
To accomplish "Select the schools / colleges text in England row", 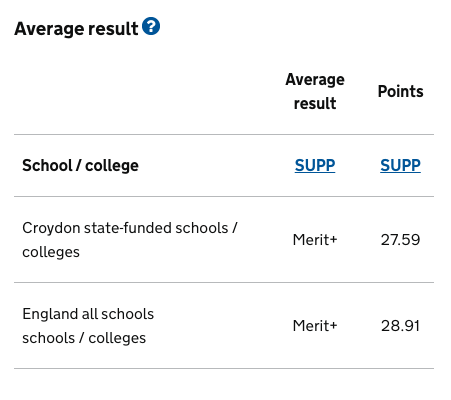I will click(x=84, y=338).
